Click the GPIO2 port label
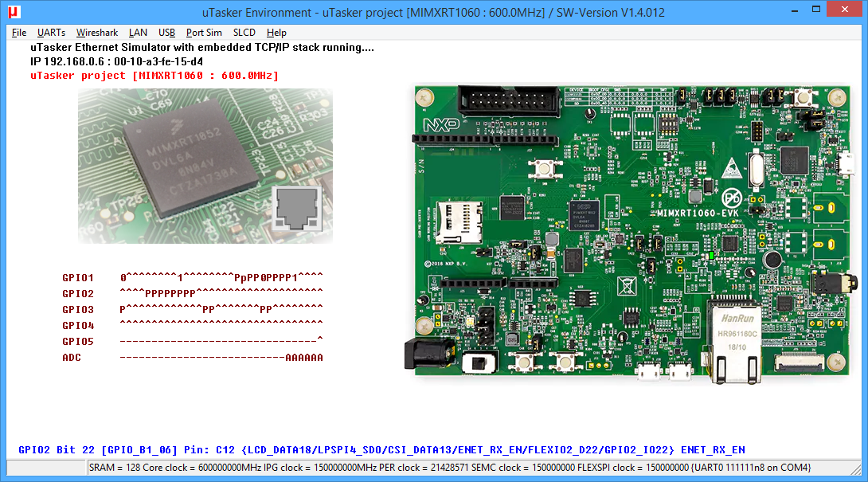The image size is (868, 482). pyautogui.click(x=78, y=294)
